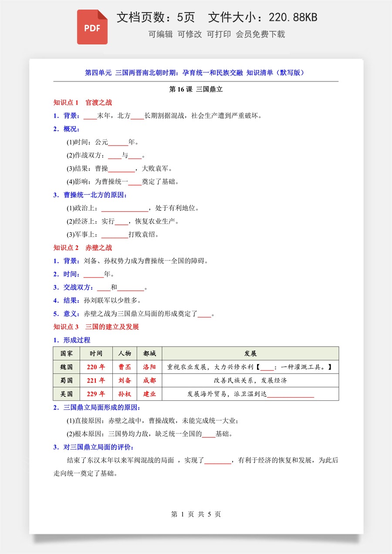The image size is (392, 554).
Task: Click the '可打印' label
Action: 219,34
